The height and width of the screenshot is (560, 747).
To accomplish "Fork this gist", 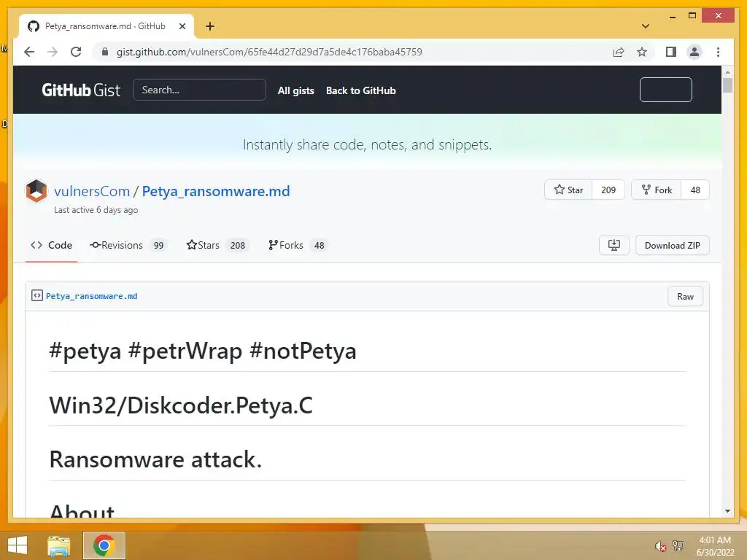I will [x=657, y=190].
